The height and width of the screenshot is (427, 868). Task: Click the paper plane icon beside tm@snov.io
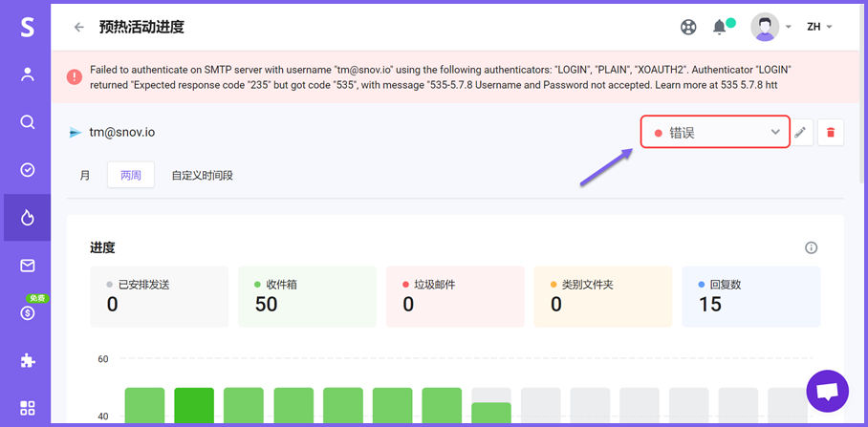point(76,133)
